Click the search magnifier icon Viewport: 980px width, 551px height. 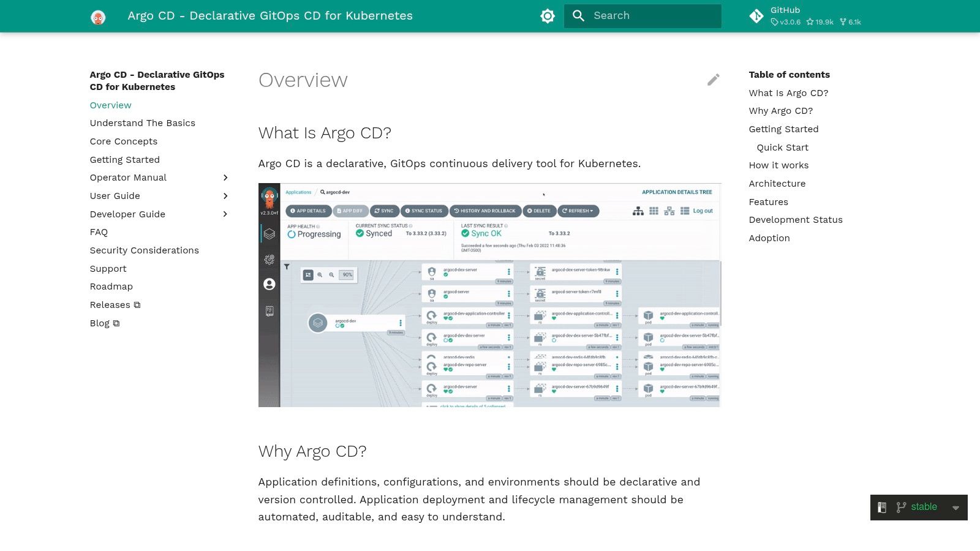[x=579, y=16]
